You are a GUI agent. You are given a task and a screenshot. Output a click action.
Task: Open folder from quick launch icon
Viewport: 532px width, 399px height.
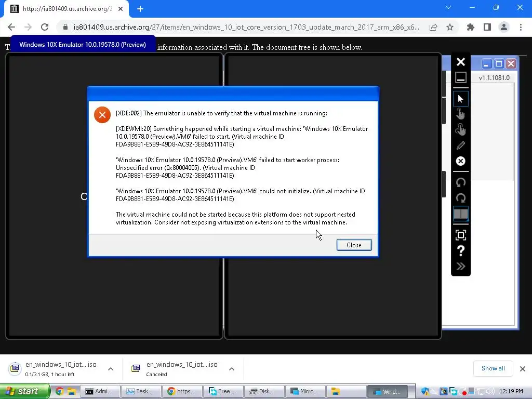pos(71,391)
